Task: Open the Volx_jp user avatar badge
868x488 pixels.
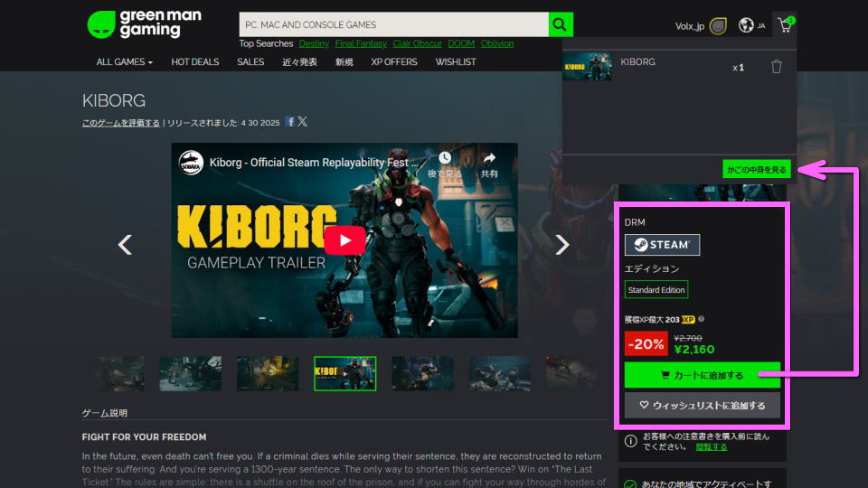Action: [x=718, y=25]
